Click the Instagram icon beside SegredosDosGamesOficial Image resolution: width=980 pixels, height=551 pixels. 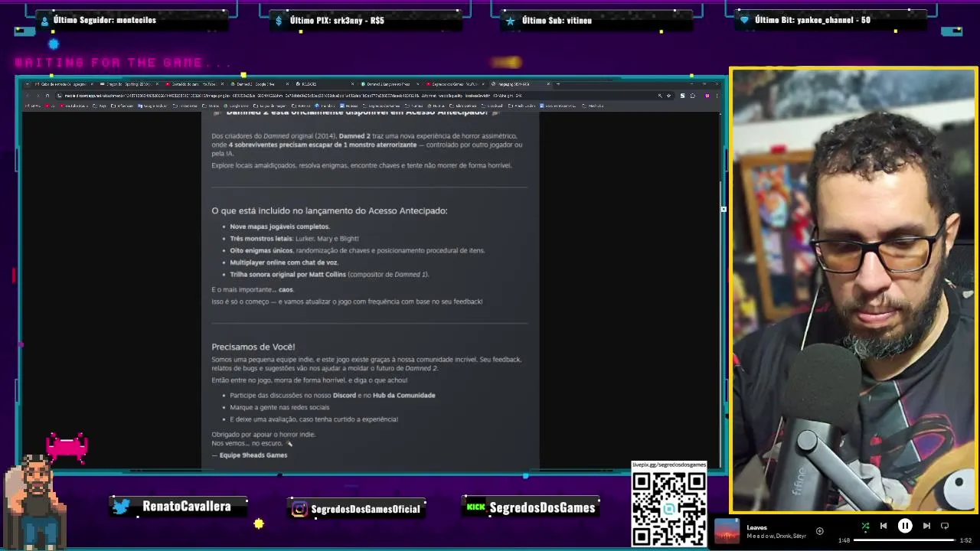[299, 509]
